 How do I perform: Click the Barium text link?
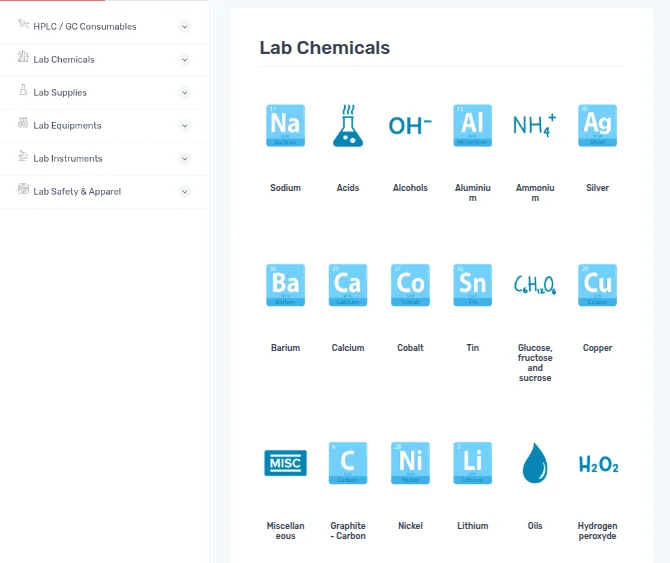[x=285, y=348]
